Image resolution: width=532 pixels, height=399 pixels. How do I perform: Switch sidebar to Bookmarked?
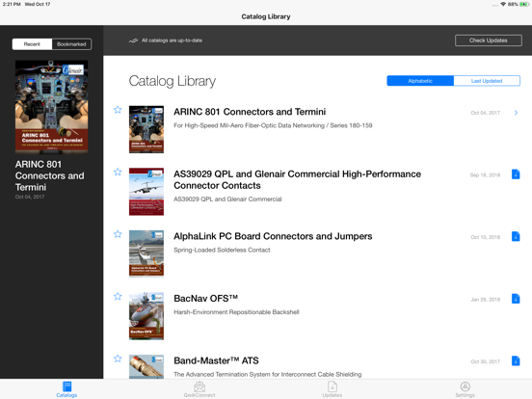click(x=71, y=44)
